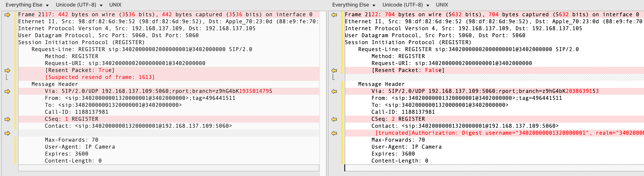644x176 pixels.
Task: Copy left Via branch line to right
Action: [x=7, y=91]
